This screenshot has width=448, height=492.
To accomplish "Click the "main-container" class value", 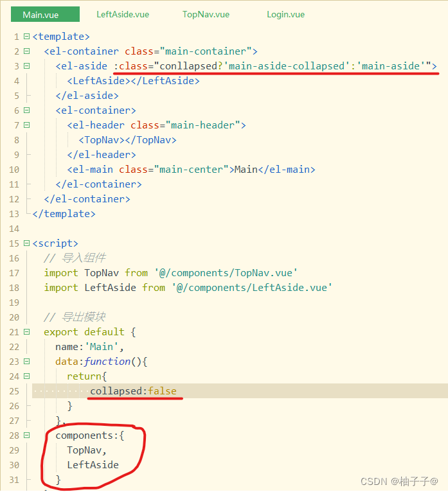I will click(206, 51).
